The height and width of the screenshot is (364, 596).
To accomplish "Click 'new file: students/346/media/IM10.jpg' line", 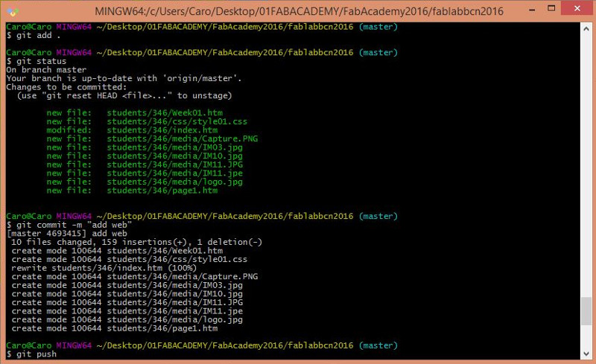I will 145,156.
